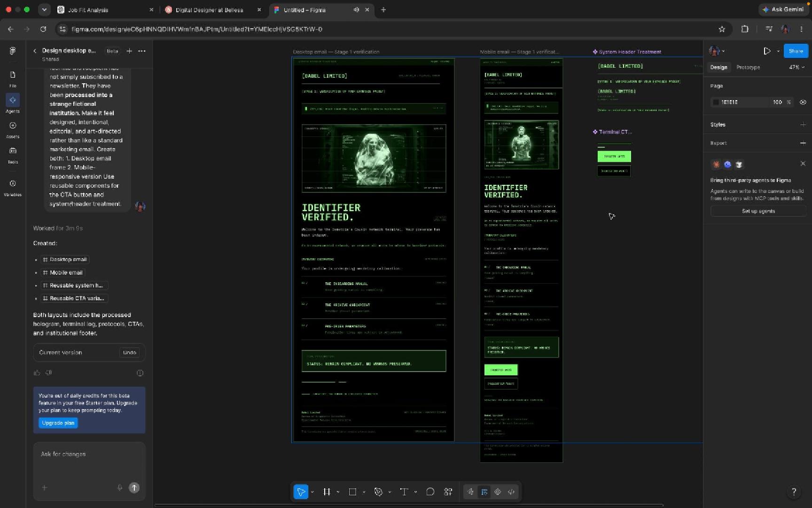Open the File panel in left sidebar
Screen dimensions: 812x508
pyautogui.click(x=13, y=79)
